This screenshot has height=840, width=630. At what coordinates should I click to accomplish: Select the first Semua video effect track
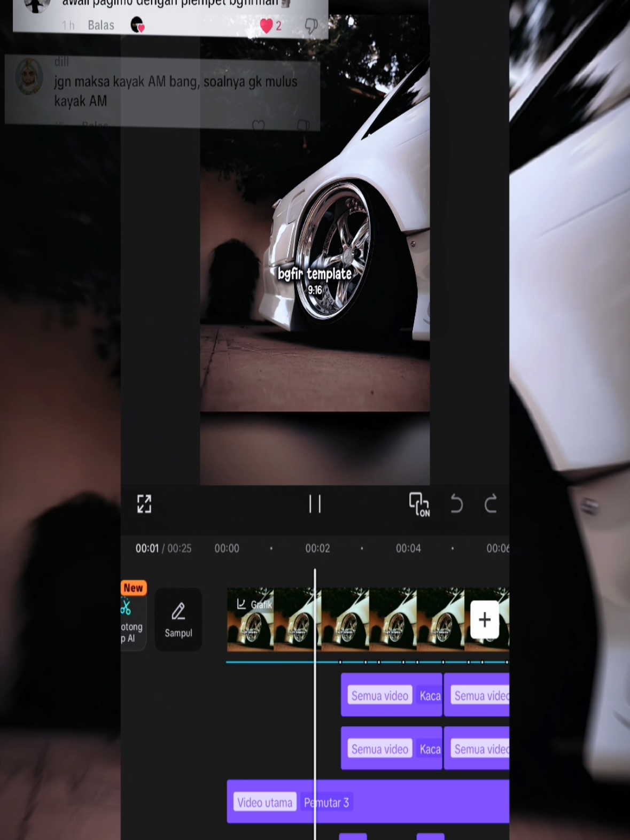click(392, 695)
